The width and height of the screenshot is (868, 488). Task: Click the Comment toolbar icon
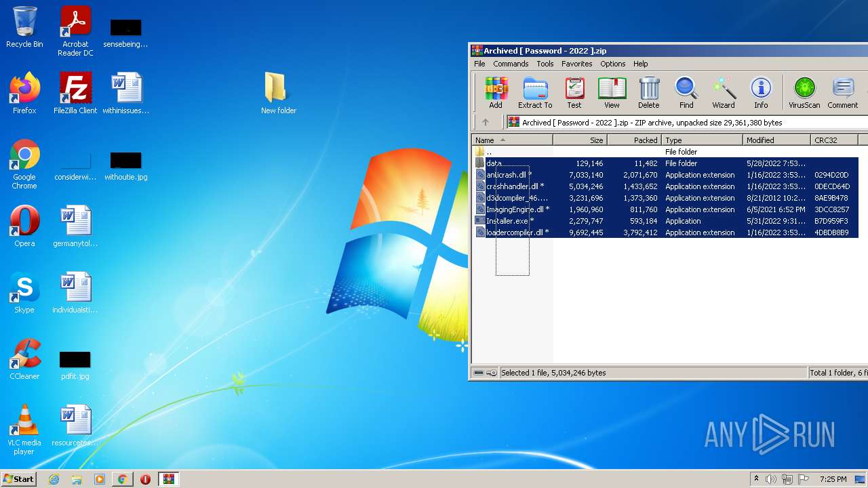pos(843,93)
